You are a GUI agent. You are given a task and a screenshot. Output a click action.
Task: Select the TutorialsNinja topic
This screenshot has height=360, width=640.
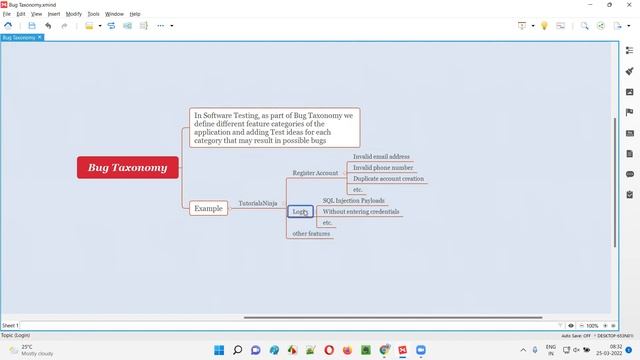pyautogui.click(x=258, y=203)
